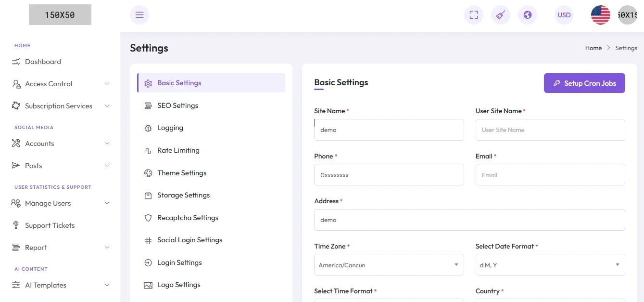Click the Login Settings arrow icon
This screenshot has height=302, width=644.
tap(148, 263)
